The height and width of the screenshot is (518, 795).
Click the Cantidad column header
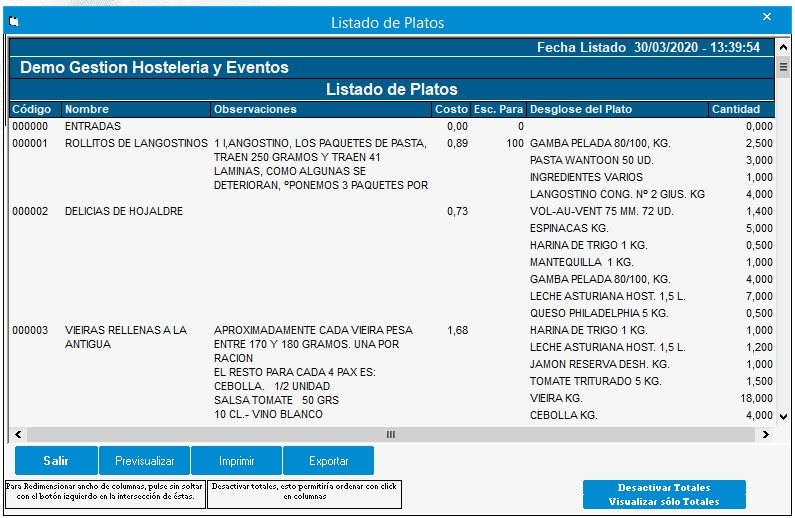741,109
